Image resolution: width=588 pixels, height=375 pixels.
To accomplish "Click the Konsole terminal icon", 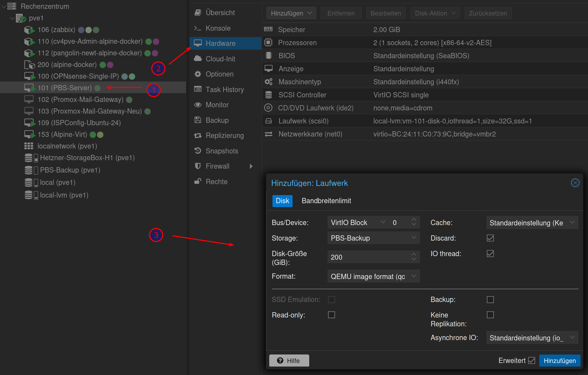I will [x=198, y=28].
